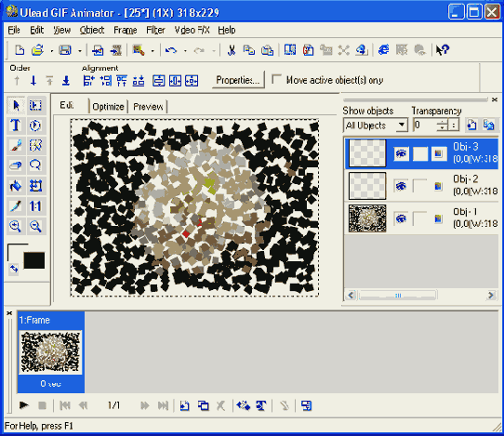Click the Preview in Internet Explorer icon

coord(383,50)
